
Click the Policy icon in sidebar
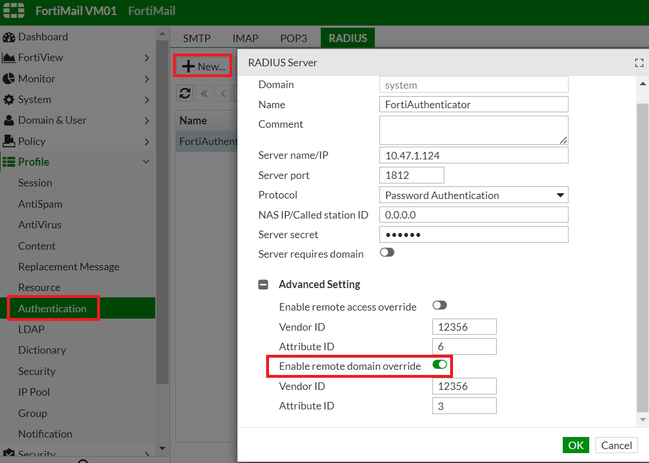9,142
